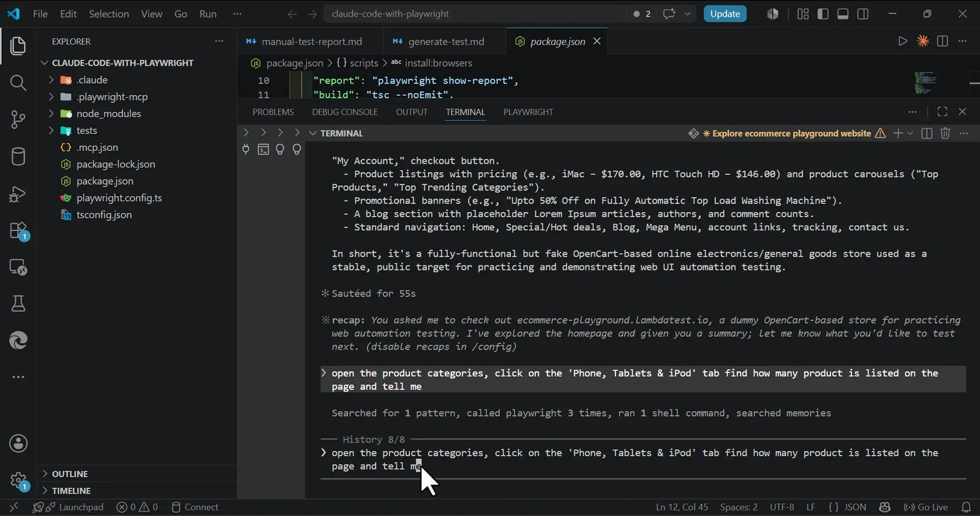Click the Explorer files icon
Viewport: 980px width, 516px height.
tap(18, 46)
